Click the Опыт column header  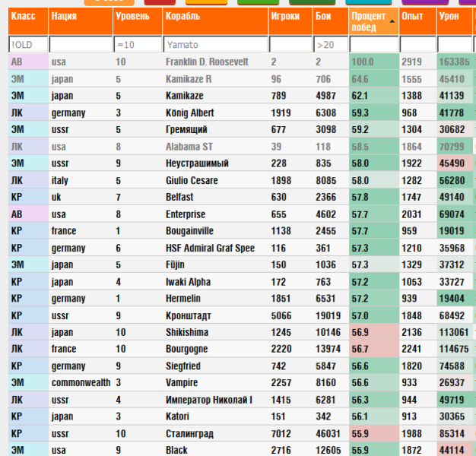click(413, 16)
